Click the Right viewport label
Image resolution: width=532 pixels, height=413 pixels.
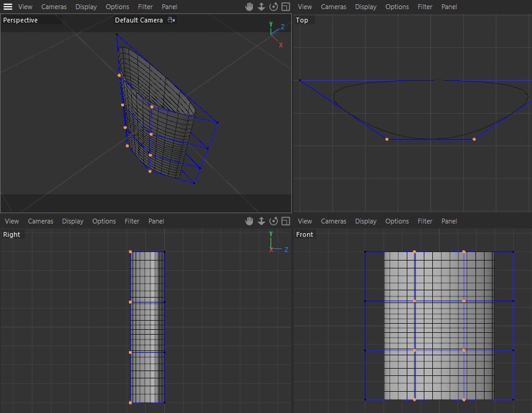click(x=12, y=234)
